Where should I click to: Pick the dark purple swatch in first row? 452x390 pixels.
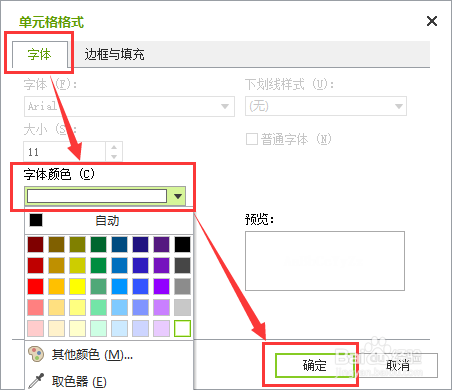click(162, 245)
